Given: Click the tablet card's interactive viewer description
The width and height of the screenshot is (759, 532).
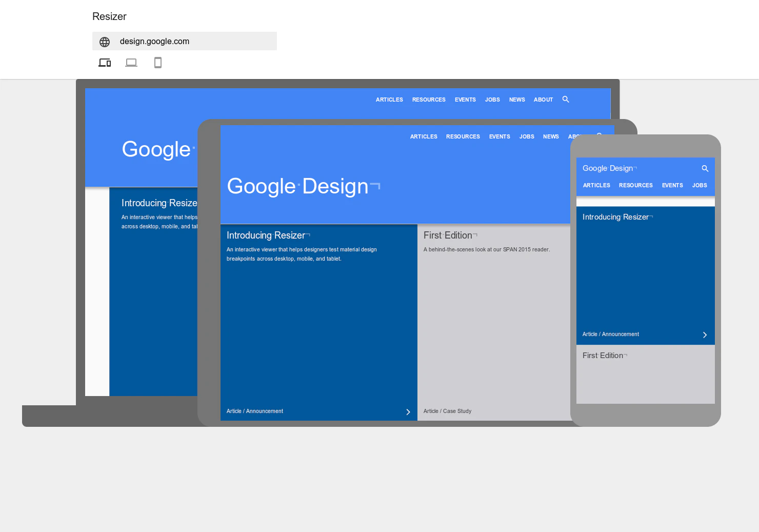Looking at the screenshot, I should 302,254.
